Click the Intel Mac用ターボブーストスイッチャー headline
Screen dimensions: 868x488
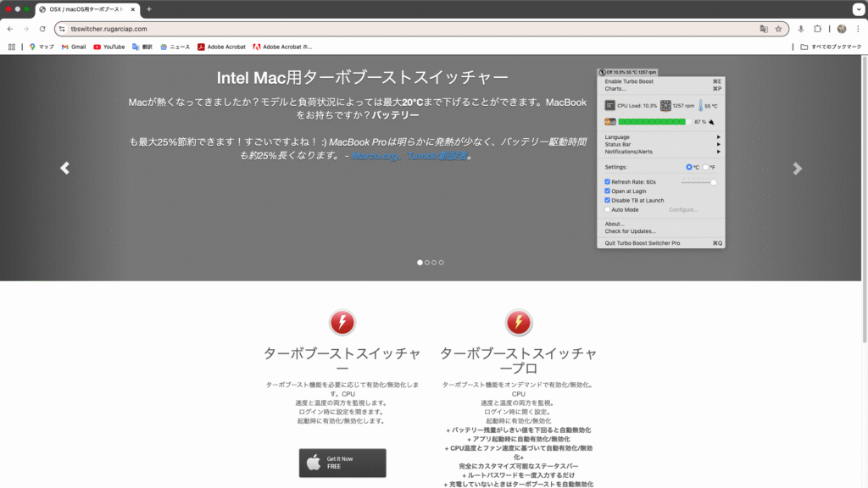point(362,77)
